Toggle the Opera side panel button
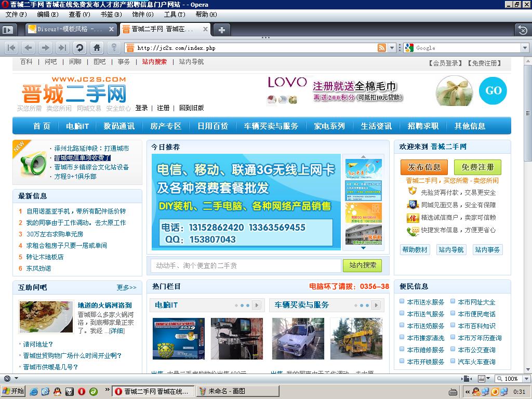Image resolution: width=532 pixels, height=399 pixels. click(7, 30)
